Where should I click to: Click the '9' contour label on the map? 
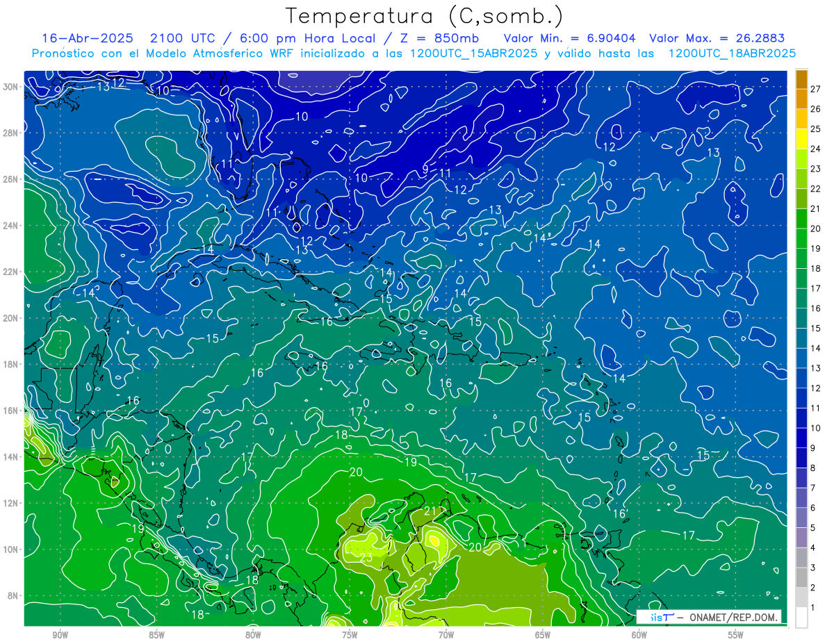(x=425, y=170)
